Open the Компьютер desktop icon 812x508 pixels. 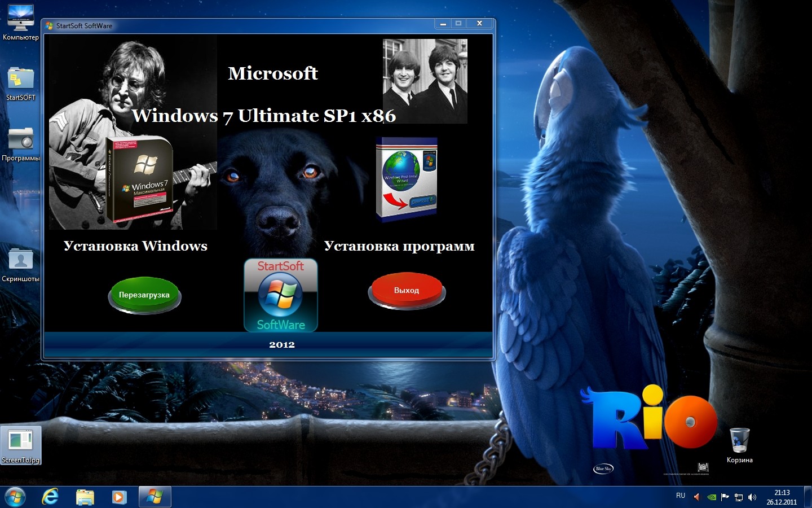point(21,23)
